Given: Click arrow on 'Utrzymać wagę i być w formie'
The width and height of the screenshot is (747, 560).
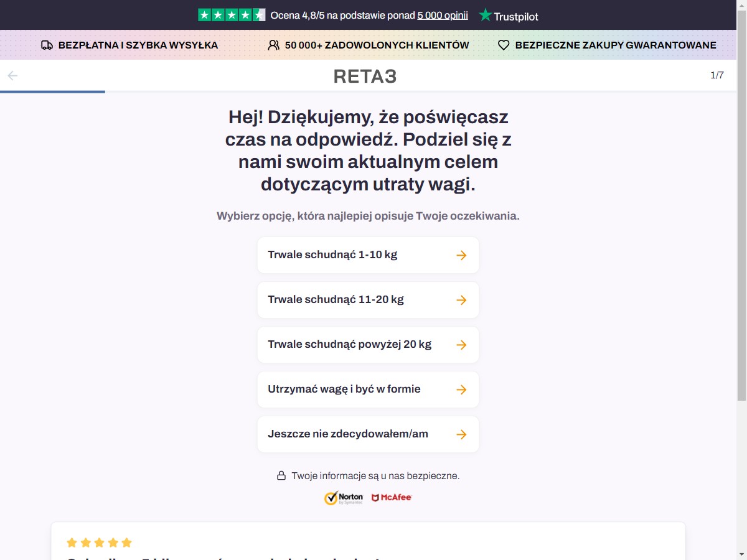Looking at the screenshot, I should pos(461,390).
